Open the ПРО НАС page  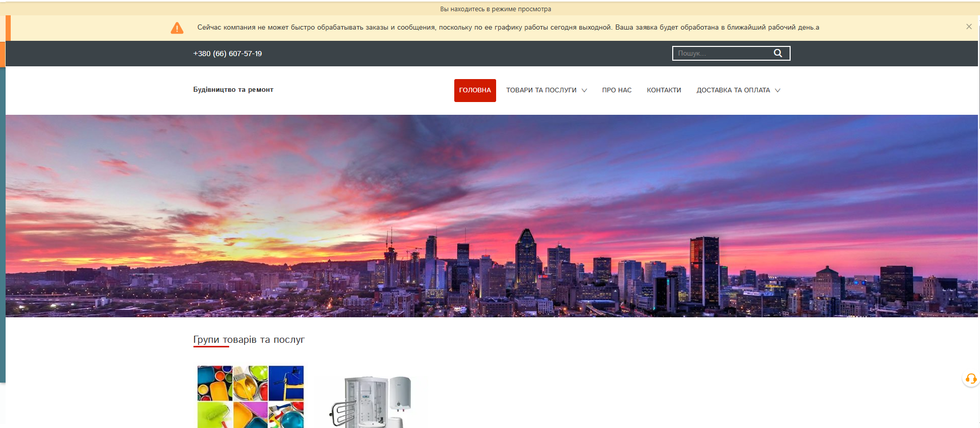[617, 90]
